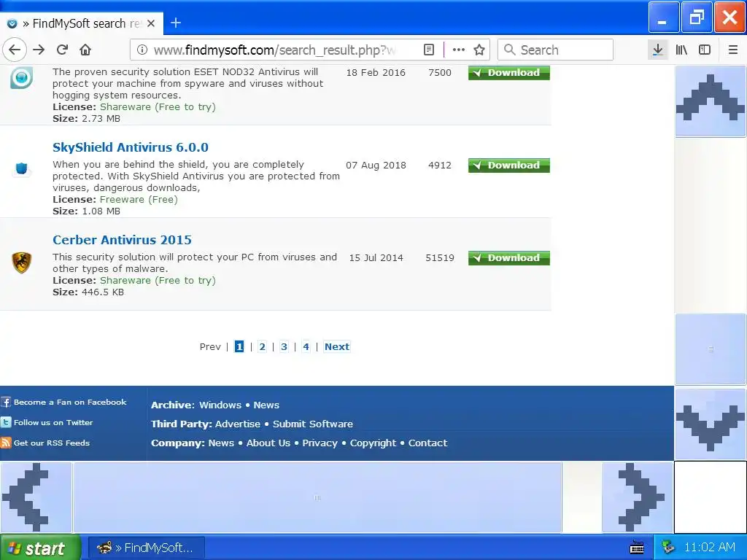Click the RSS feed icon
This screenshot has width=747, height=560.
[6, 443]
